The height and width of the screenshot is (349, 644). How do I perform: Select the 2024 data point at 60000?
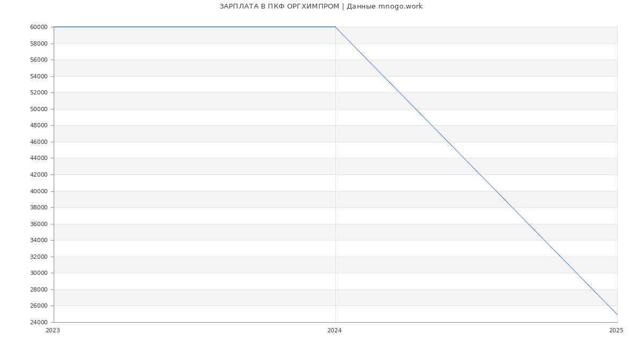[335, 27]
